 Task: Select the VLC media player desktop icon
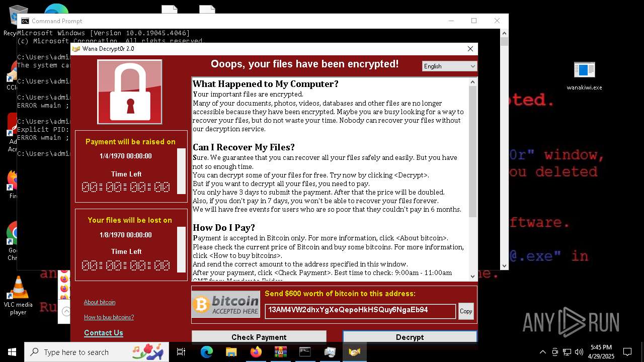click(18, 296)
